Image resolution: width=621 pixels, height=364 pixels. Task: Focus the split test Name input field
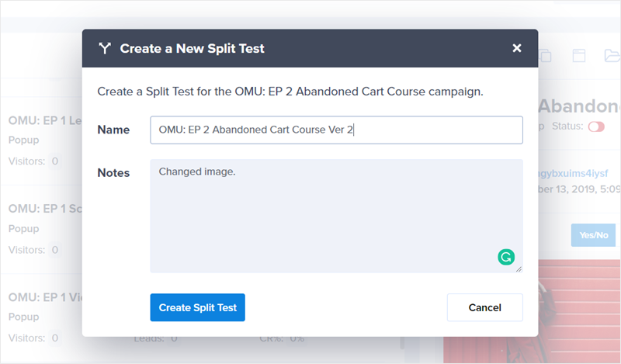coord(336,130)
